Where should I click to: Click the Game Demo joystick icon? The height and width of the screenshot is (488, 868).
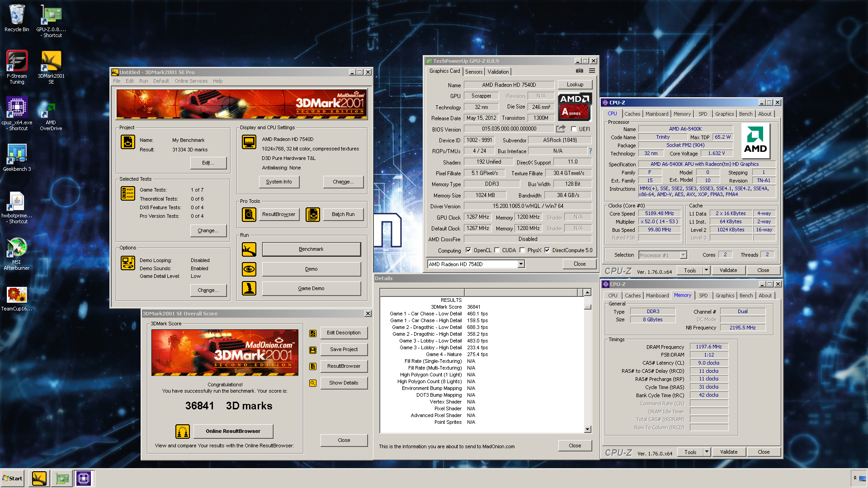tap(249, 288)
